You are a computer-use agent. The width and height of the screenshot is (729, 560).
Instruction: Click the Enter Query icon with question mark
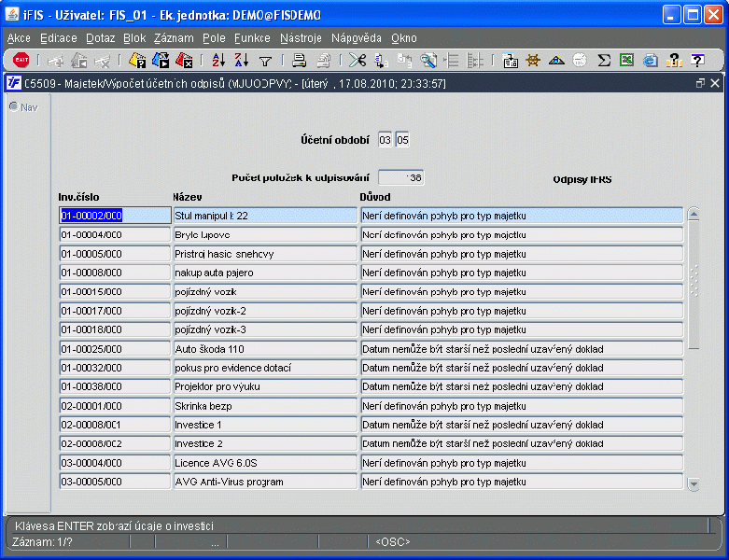pos(137,61)
